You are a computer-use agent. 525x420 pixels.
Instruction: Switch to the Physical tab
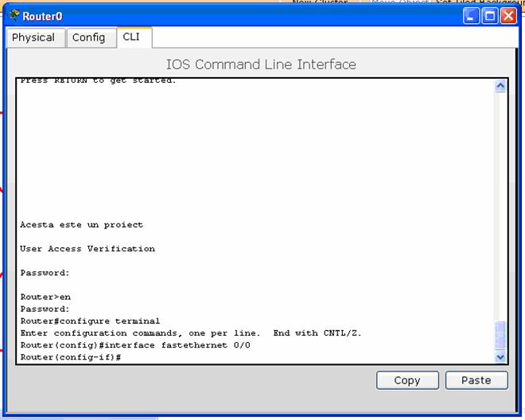click(33, 37)
